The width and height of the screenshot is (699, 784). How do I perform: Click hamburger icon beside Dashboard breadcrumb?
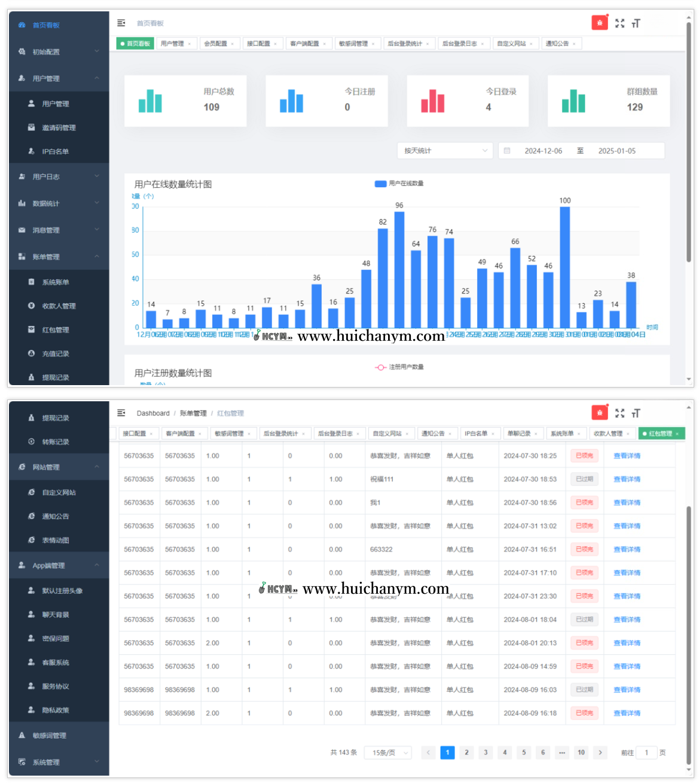pos(121,413)
